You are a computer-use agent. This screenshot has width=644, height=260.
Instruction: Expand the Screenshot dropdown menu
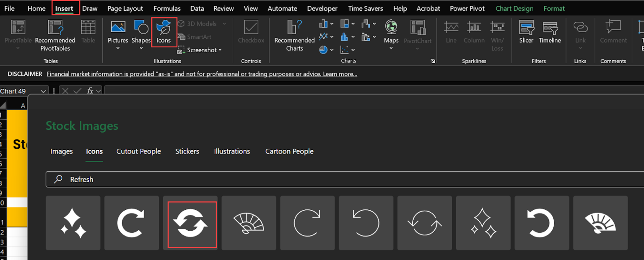click(x=220, y=50)
